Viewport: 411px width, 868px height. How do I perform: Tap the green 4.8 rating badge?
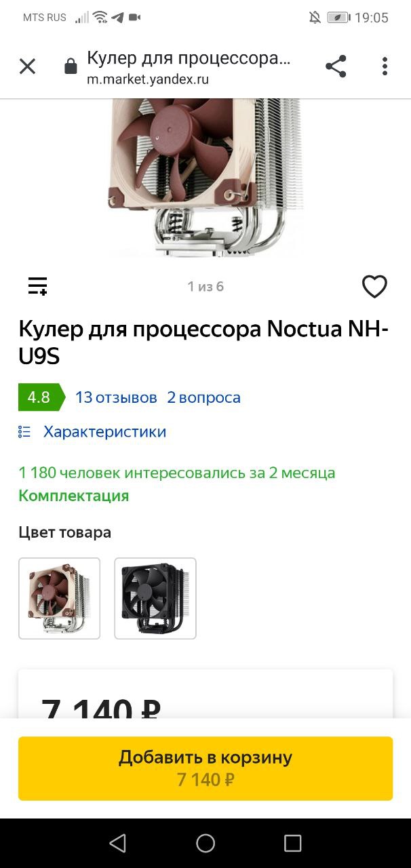click(x=41, y=397)
